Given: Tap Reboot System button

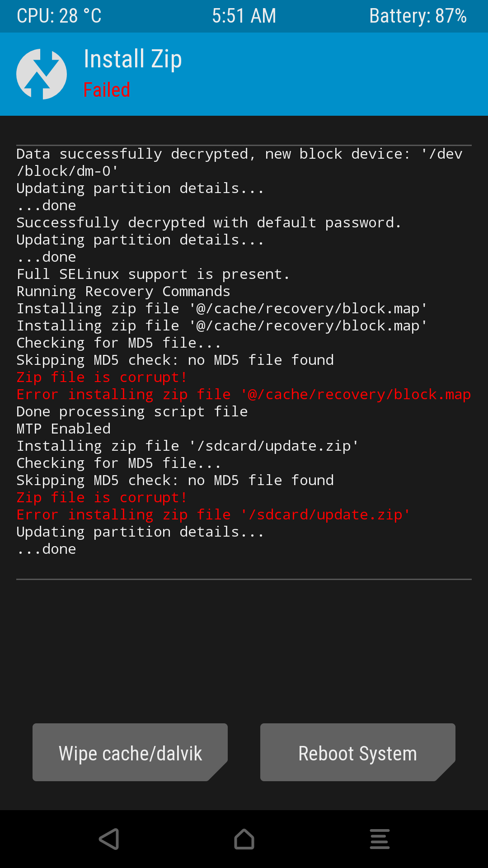Looking at the screenshot, I should (357, 753).
